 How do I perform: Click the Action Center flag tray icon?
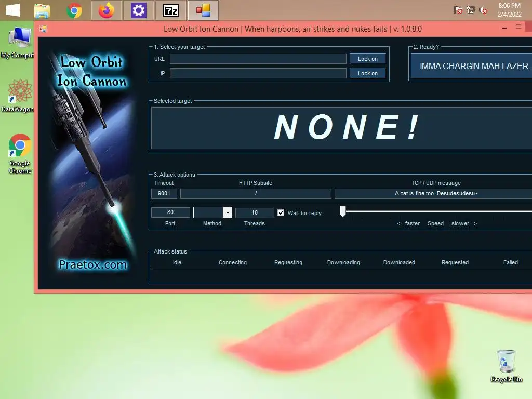(458, 10)
